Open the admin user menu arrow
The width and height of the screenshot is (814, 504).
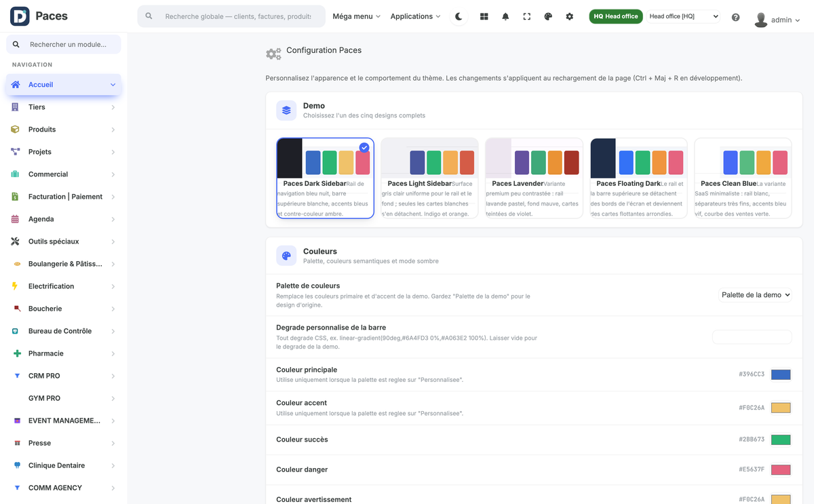coord(797,20)
